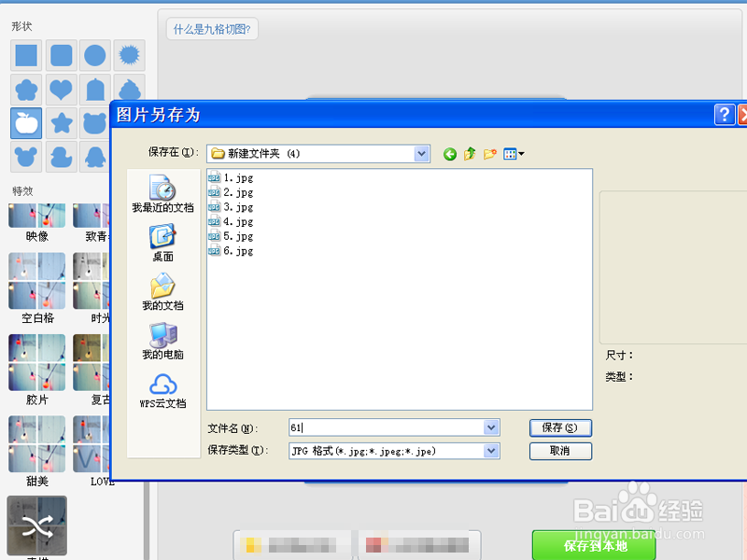Apply the 映像 effect thumbnail
This screenshot has height=560, width=747.
coord(36,216)
